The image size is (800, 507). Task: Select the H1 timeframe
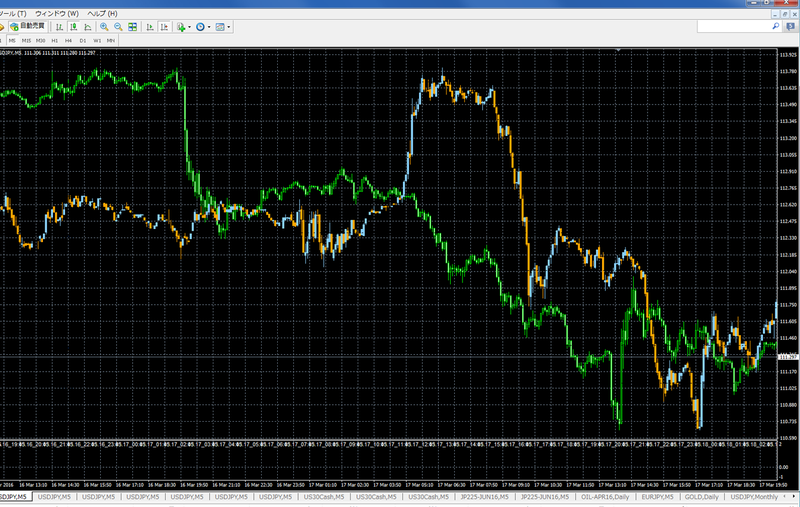click(x=55, y=40)
